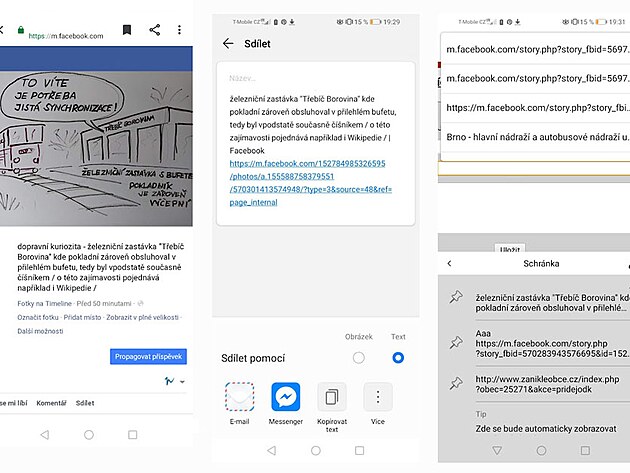Select the Text radio button

(398, 357)
